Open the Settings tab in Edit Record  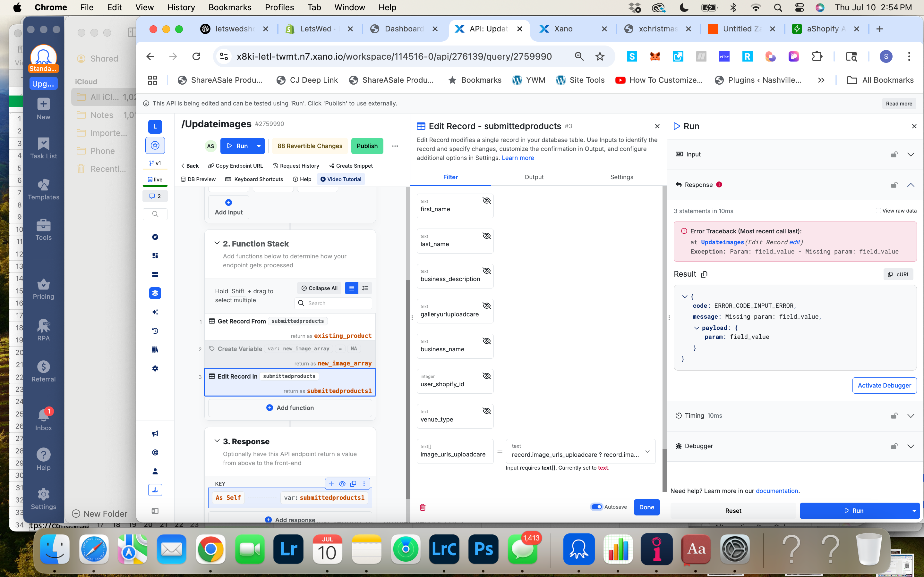click(621, 177)
